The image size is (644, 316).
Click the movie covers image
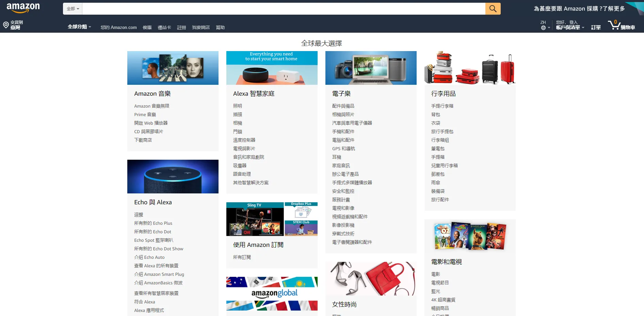(x=470, y=236)
